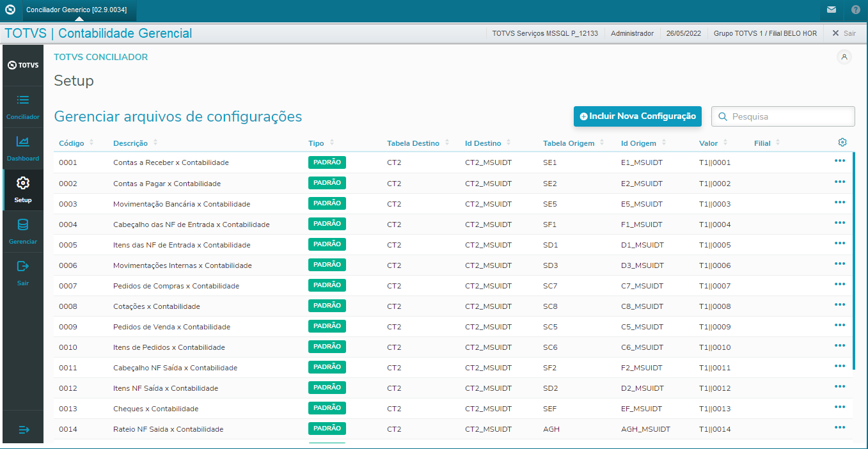Open actions menu for row 0013
Viewport: 868px width, 449px height.
click(x=840, y=407)
